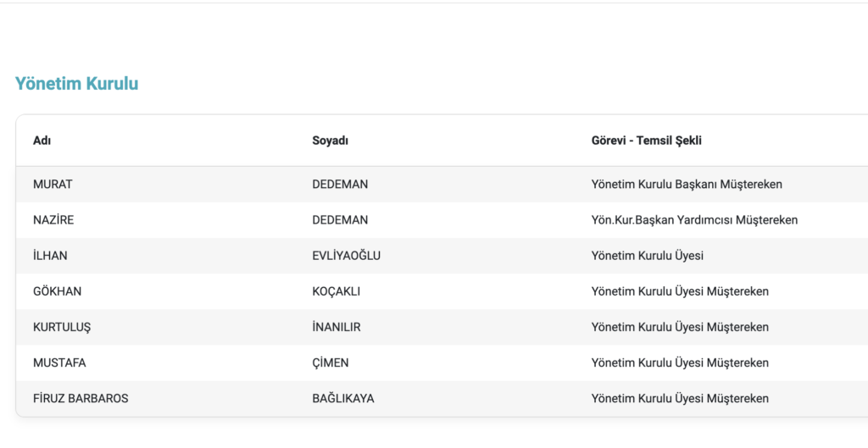The width and height of the screenshot is (868, 448).
Task: Click the Yönetim Kurulu section heading
Action: 76,84
